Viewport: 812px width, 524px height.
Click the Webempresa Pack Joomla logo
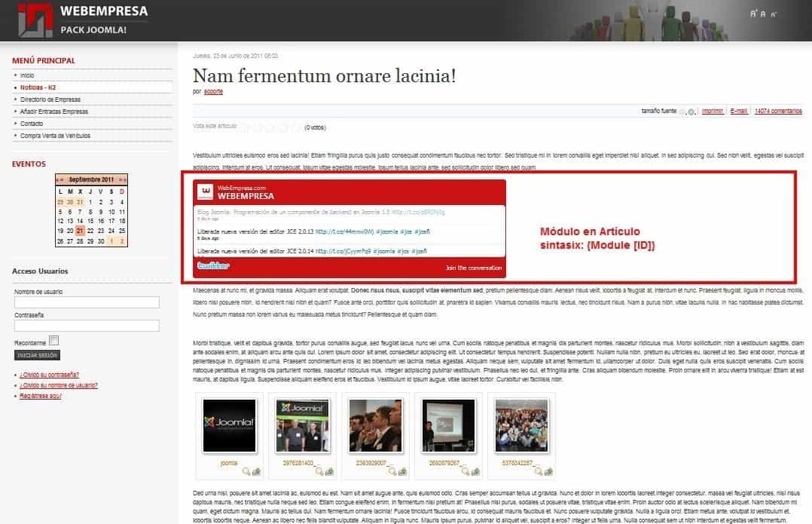[83, 20]
